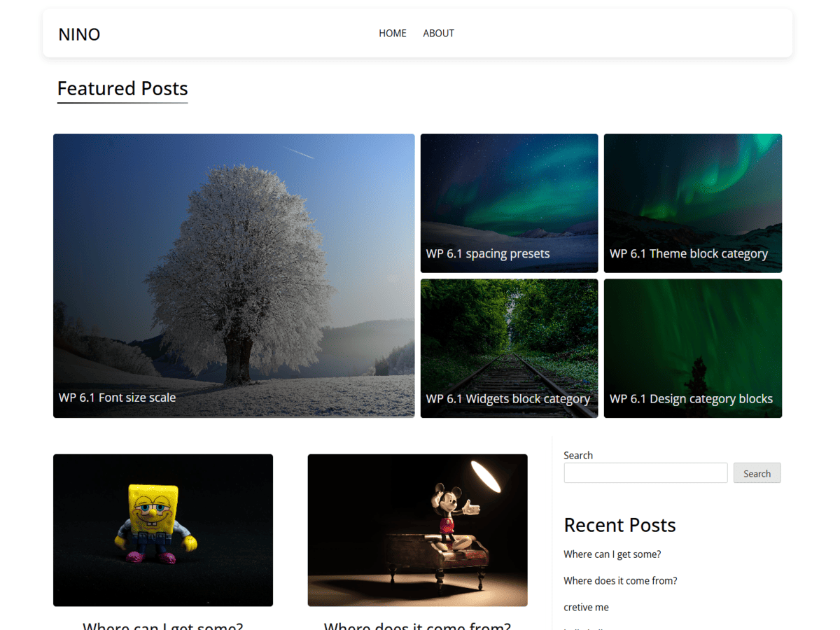Click the Mickey Mouse piano post thumbnail
840x630 pixels.
click(x=417, y=530)
